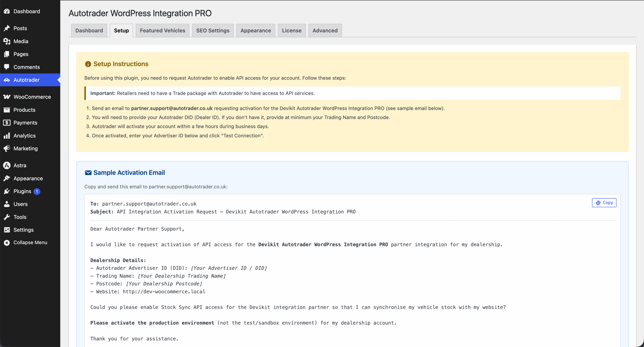Click the Media library icon

coord(7,41)
